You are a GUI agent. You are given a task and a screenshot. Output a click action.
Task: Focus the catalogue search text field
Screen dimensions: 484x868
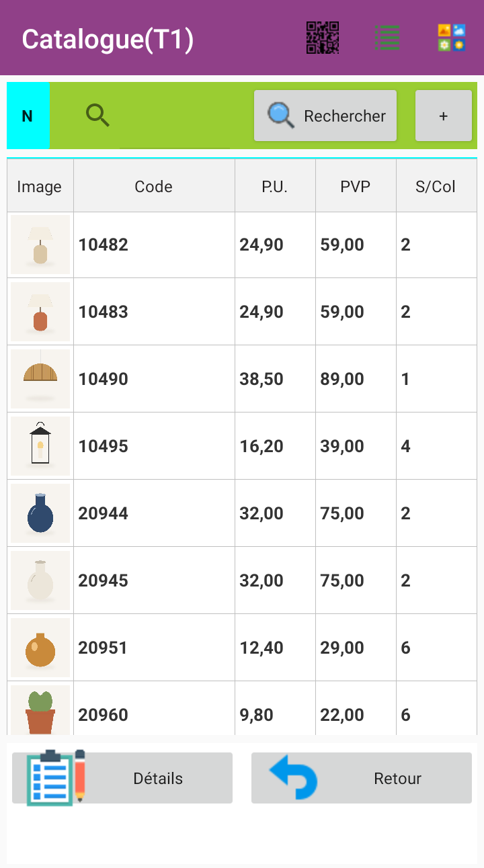pyautogui.click(x=175, y=116)
